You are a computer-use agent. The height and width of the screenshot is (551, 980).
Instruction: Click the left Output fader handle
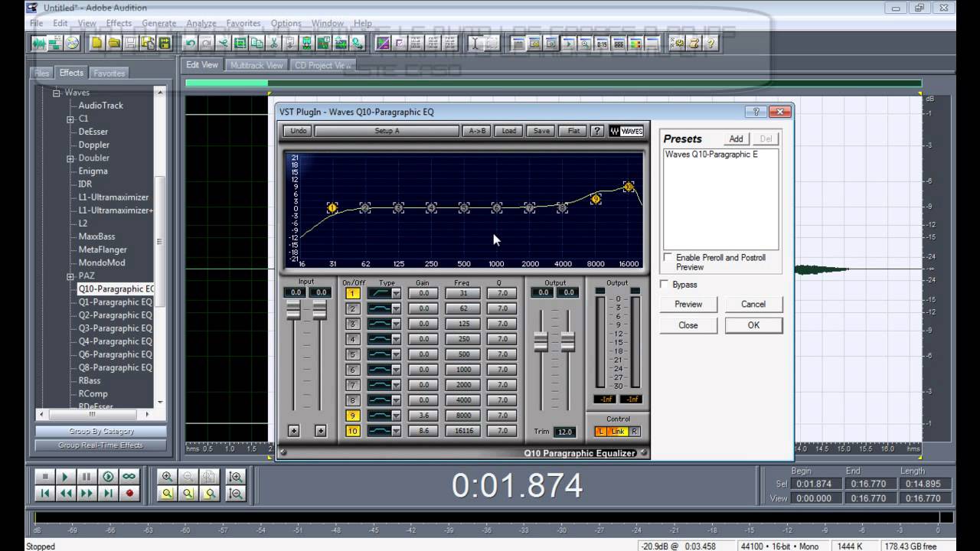[541, 342]
